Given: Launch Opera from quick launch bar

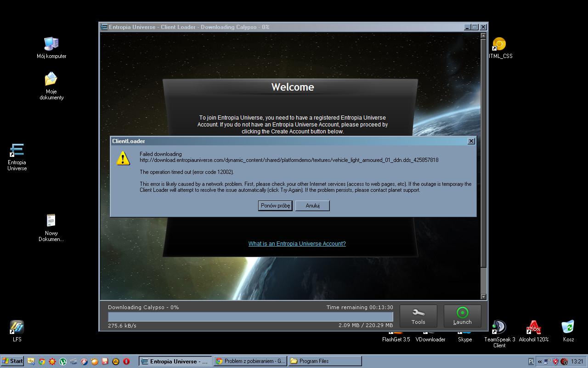Looking at the screenshot, I should [x=126, y=362].
